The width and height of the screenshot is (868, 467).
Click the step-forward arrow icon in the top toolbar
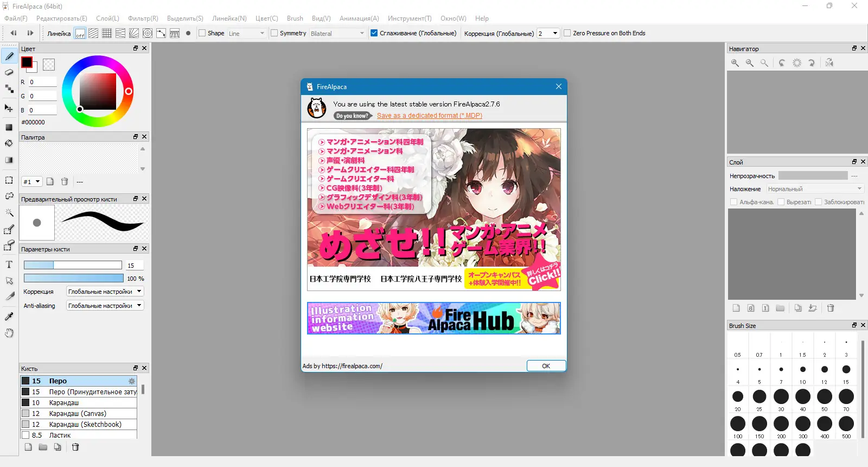(30, 33)
